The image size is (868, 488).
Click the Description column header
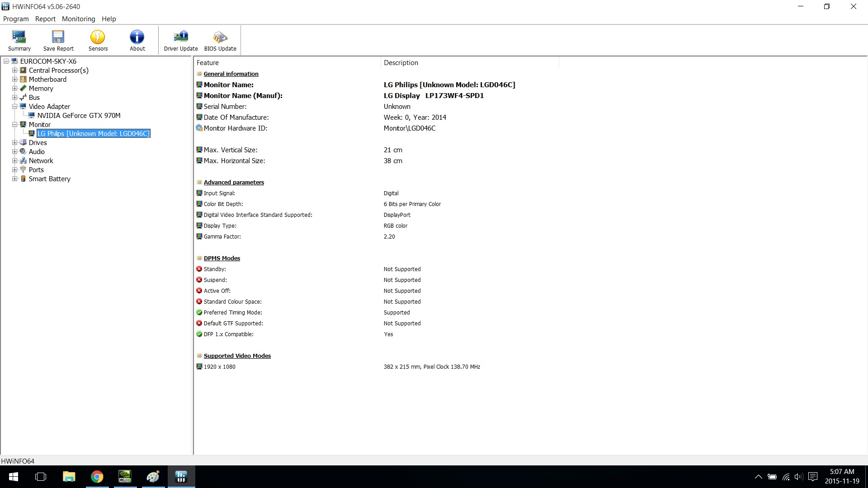click(401, 63)
